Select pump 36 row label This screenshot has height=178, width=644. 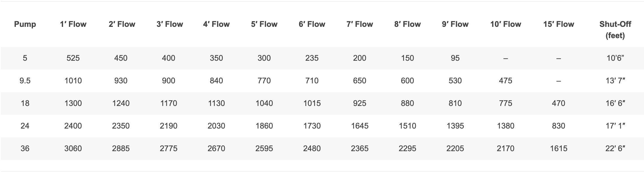pyautogui.click(x=25, y=149)
